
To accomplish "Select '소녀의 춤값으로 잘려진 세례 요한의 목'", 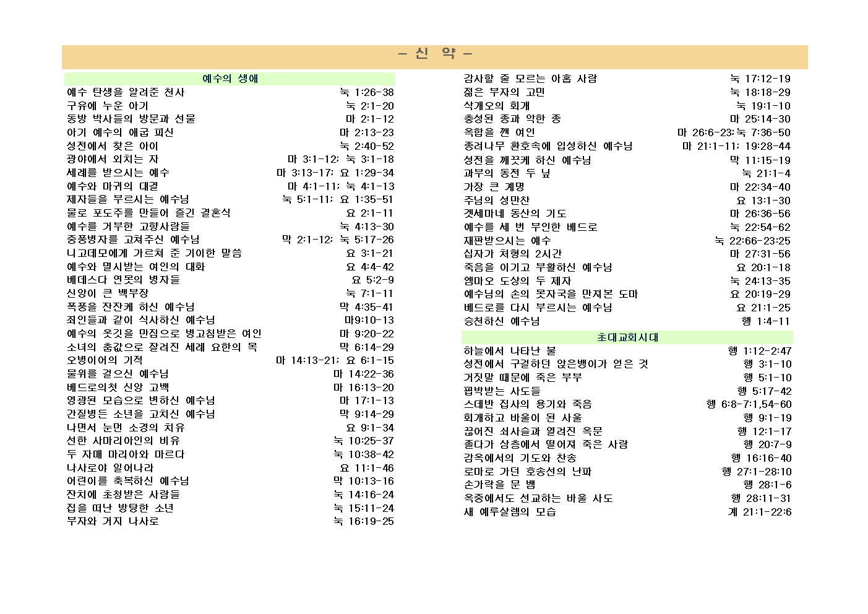I will [162, 347].
